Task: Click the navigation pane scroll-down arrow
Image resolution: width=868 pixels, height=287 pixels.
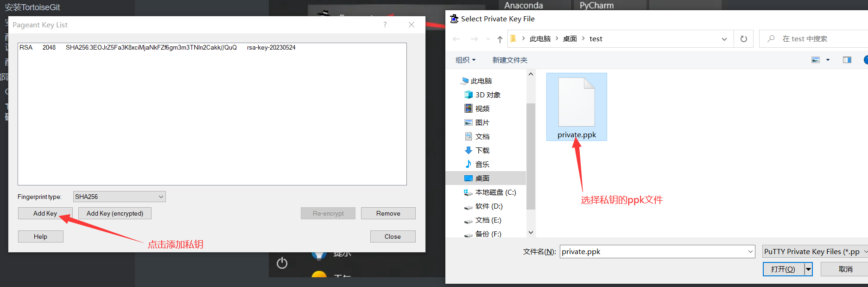Action: [531, 232]
